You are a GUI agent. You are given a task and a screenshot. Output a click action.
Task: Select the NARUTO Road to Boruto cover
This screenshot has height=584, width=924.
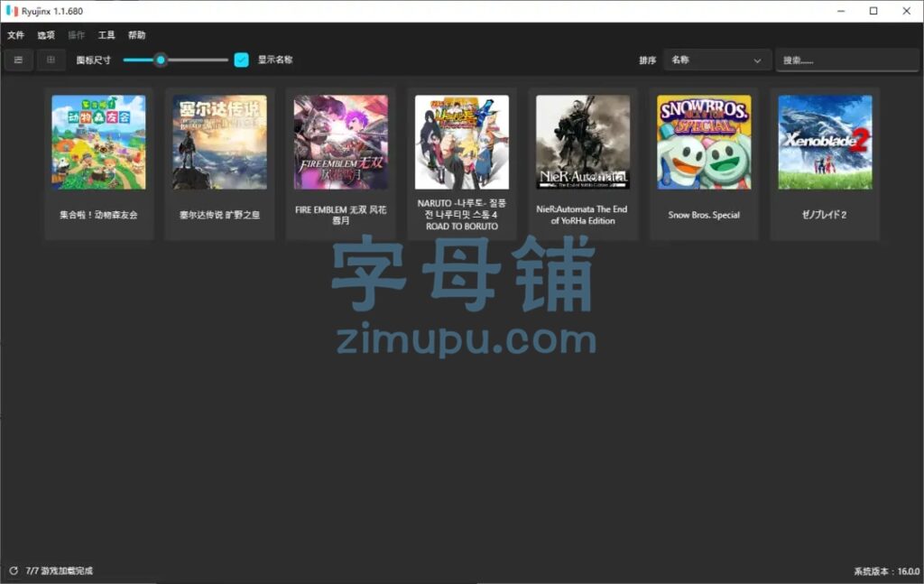click(x=462, y=143)
